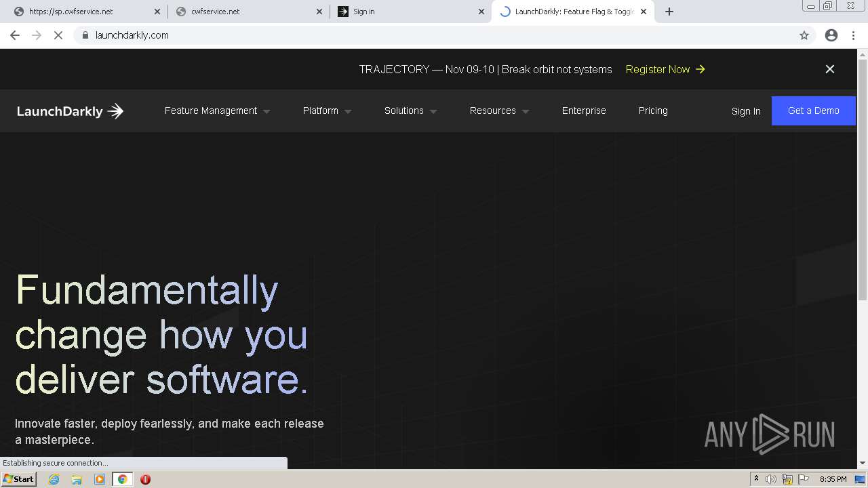
Task: Open the Windows Start menu
Action: (19, 479)
